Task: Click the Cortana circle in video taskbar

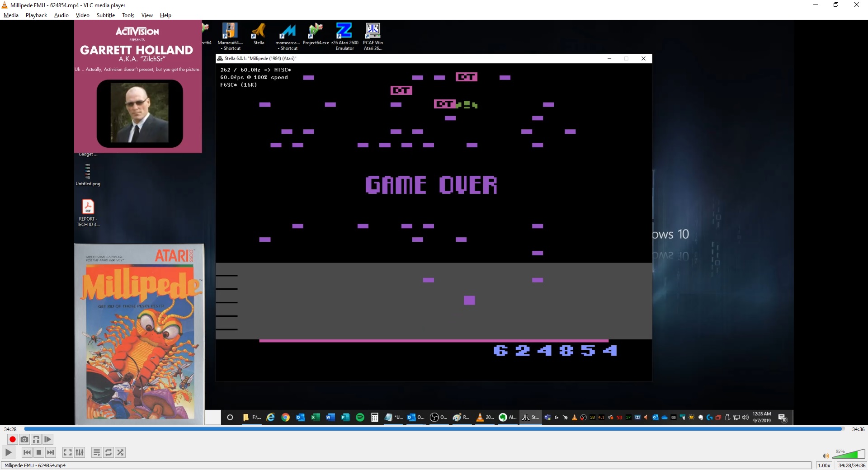Action: click(230, 417)
